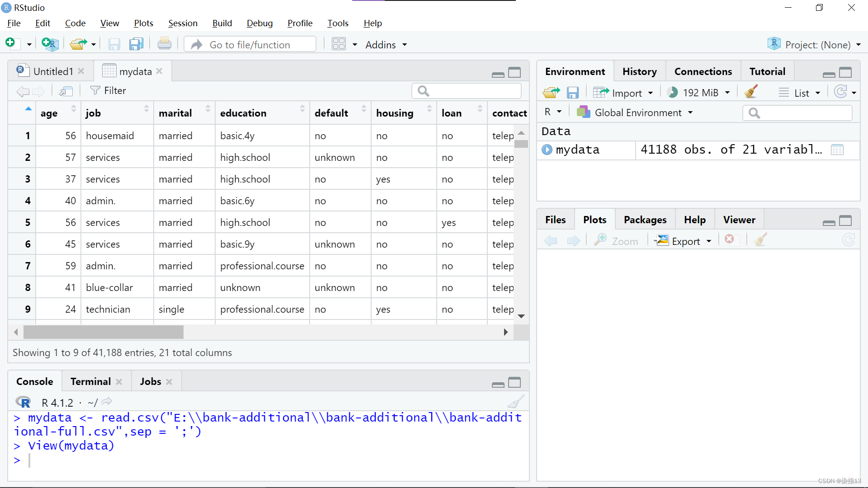868x488 pixels.
Task: Click the Save icon in toolbar
Action: pyautogui.click(x=113, y=45)
